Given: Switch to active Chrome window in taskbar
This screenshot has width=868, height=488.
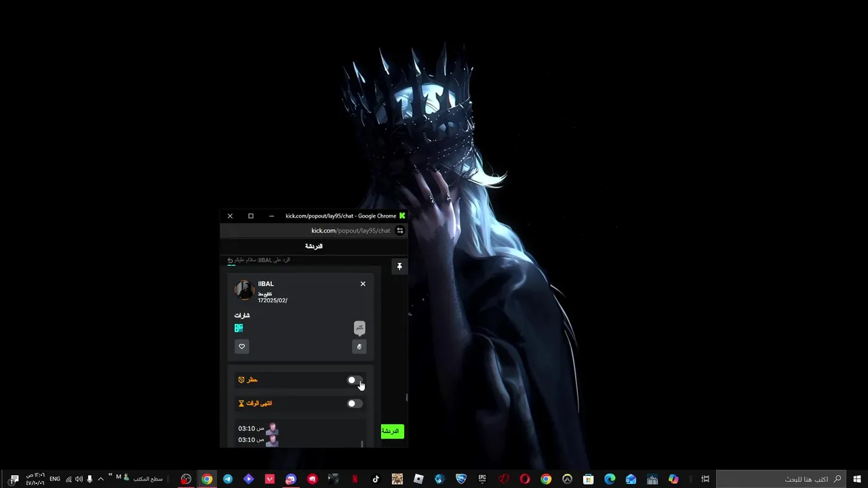Looking at the screenshot, I should [206, 479].
